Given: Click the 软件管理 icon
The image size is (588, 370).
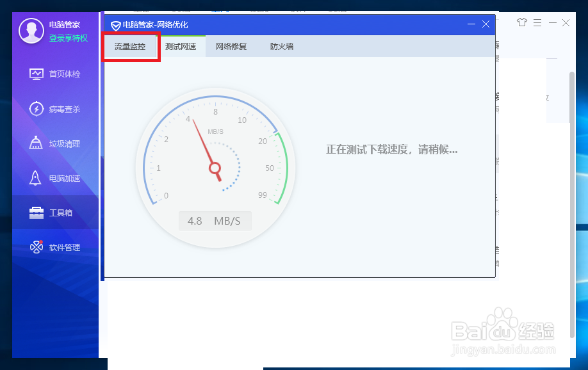Looking at the screenshot, I should (37, 247).
